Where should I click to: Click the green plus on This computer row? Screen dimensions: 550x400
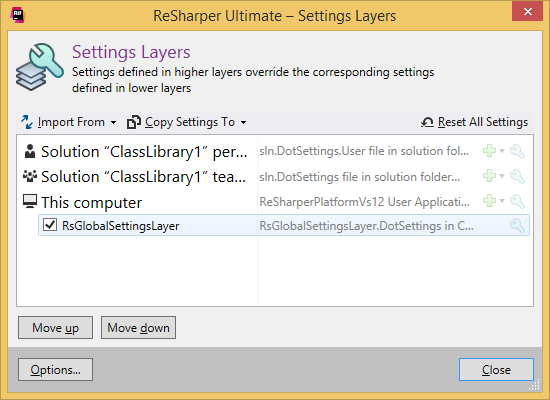(x=489, y=201)
